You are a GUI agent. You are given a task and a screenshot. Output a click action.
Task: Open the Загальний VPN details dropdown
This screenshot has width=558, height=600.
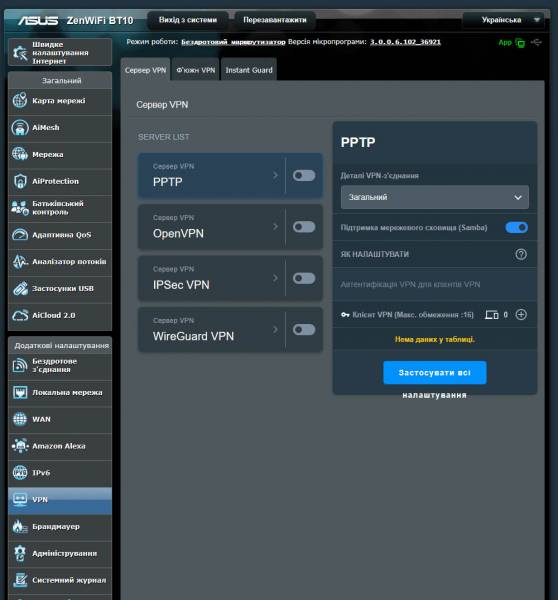pos(435,197)
